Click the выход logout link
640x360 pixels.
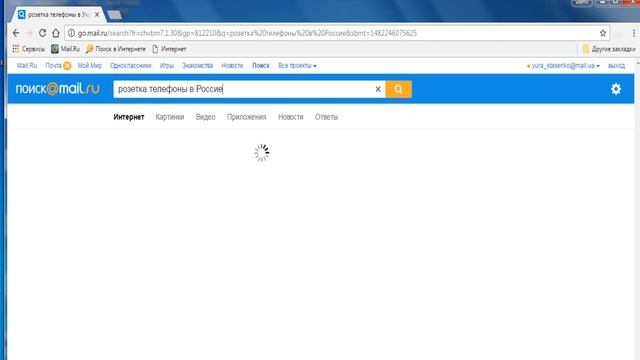(616, 65)
